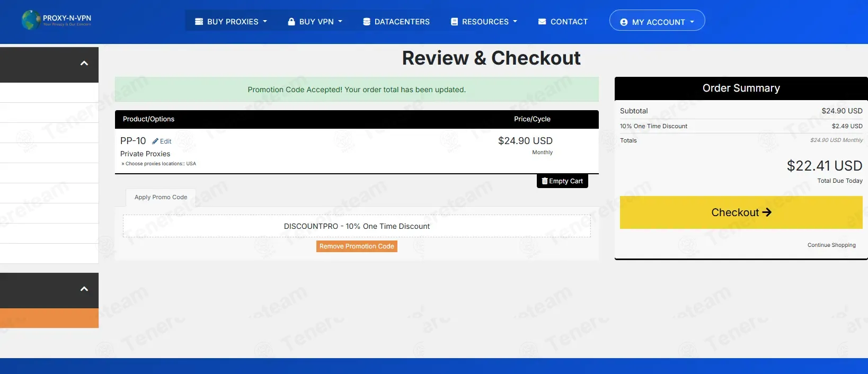The width and height of the screenshot is (868, 374).
Task: Click the trash icon in Empty Cart
Action: [x=545, y=181]
